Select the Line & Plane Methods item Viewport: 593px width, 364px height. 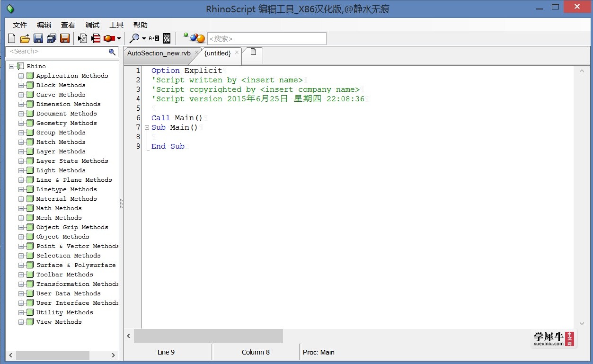74,180
